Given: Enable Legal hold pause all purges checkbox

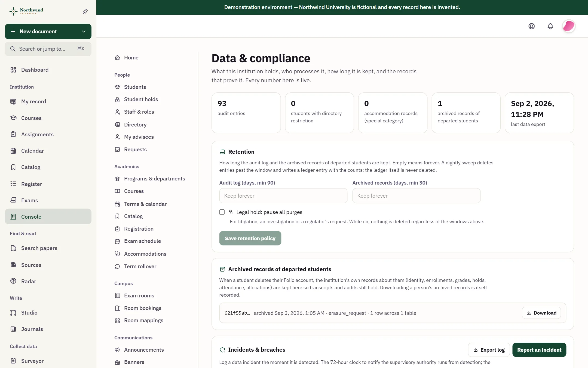Looking at the screenshot, I should click(222, 212).
